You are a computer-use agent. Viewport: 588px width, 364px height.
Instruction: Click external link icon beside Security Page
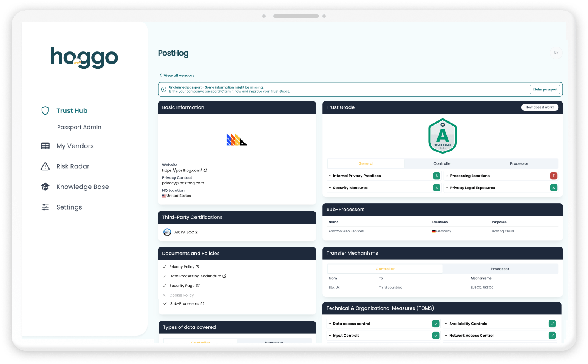(x=198, y=286)
